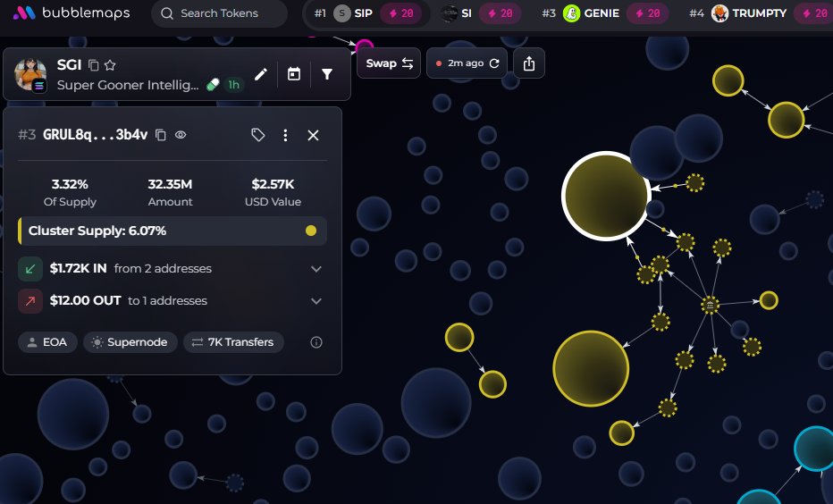
Task: Open the SI trending token
Action: click(482, 13)
